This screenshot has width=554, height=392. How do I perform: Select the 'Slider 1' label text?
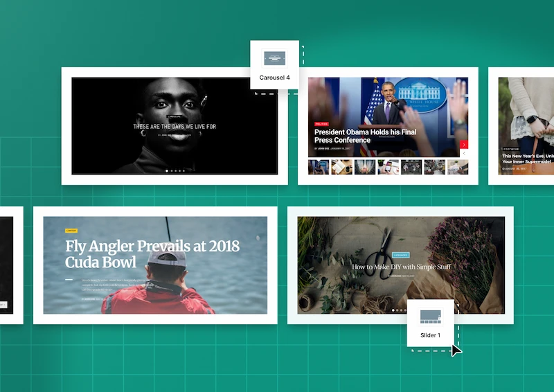(430, 335)
